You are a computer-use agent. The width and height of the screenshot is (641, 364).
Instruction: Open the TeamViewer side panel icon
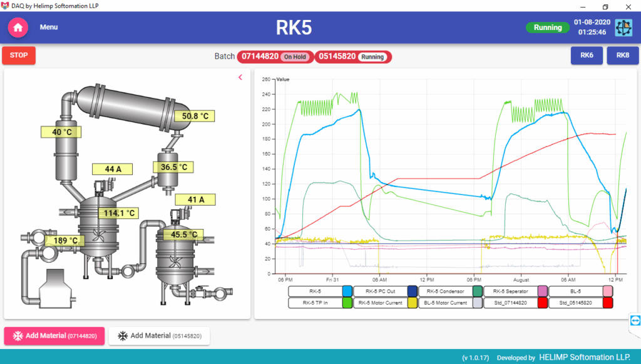(x=635, y=321)
